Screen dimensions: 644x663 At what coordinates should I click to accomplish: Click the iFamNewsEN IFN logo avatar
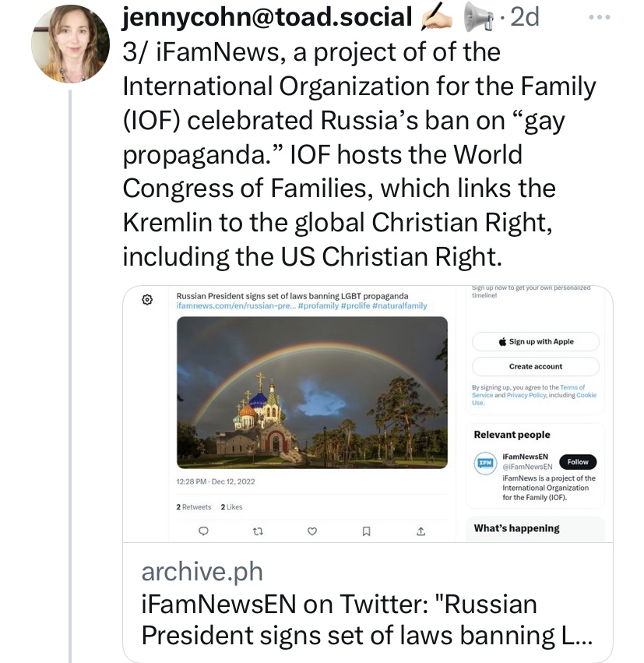click(x=484, y=462)
